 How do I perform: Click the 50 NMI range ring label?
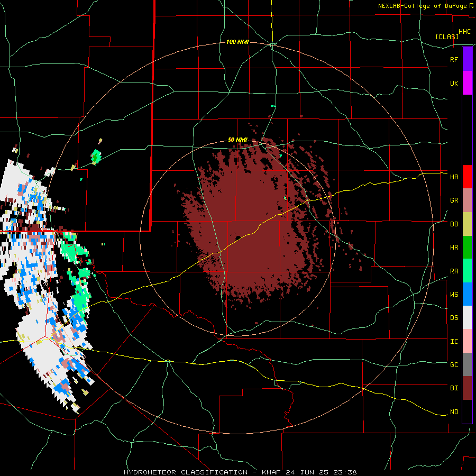(237, 140)
